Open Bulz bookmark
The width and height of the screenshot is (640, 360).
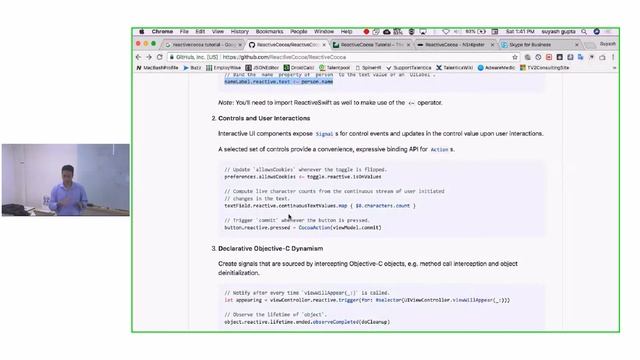point(192,68)
